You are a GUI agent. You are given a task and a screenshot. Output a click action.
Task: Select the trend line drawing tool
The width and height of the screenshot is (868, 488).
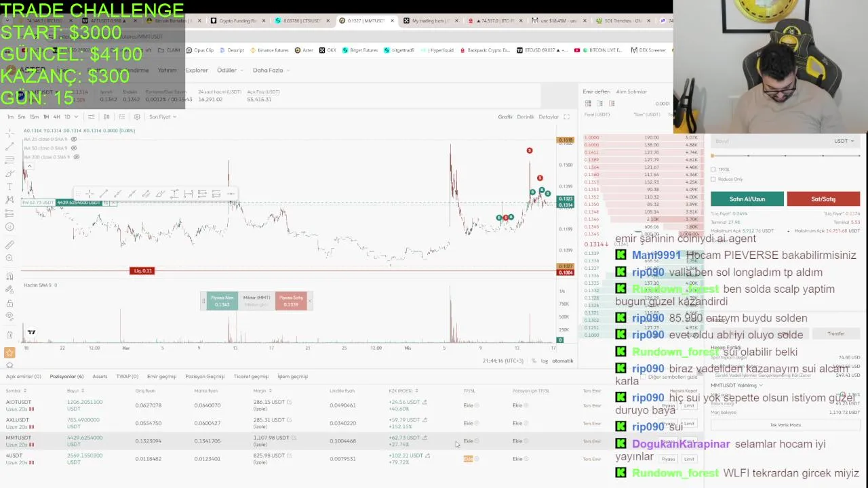click(9, 146)
